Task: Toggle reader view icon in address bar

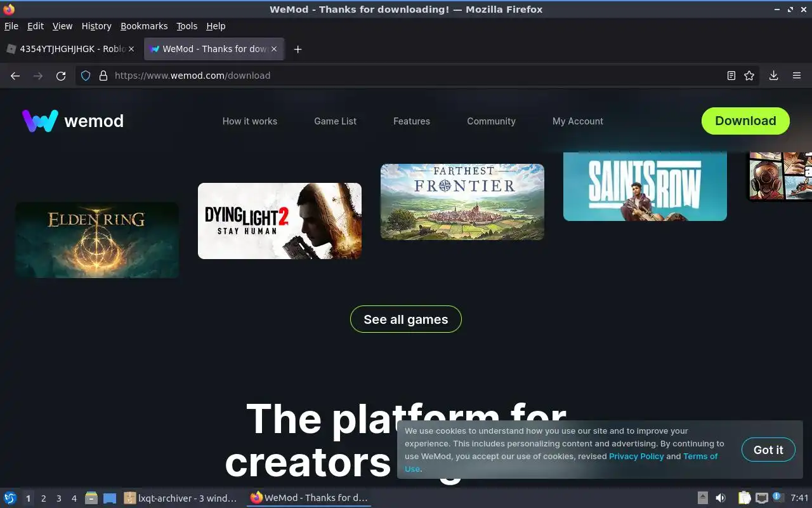Action: 731,76
